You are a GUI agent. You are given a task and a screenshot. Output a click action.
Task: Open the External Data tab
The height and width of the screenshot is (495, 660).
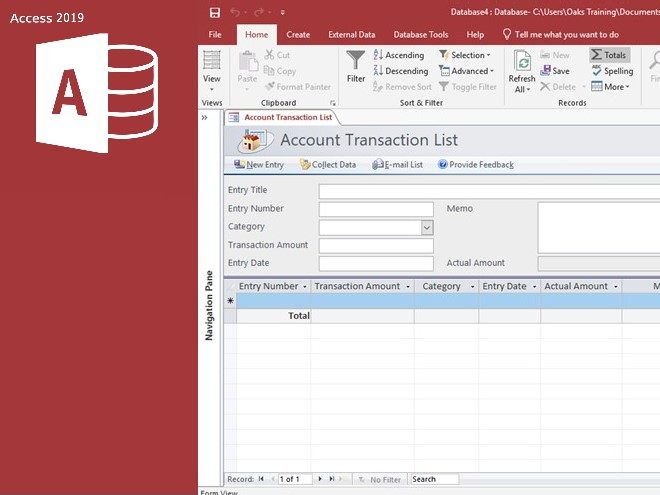(x=354, y=34)
